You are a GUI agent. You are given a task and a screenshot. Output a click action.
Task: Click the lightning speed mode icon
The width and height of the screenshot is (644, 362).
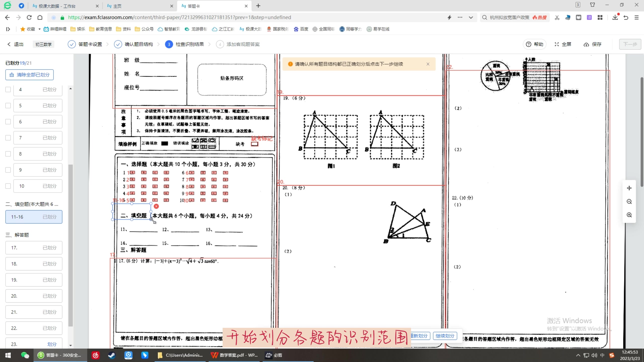coord(449,17)
